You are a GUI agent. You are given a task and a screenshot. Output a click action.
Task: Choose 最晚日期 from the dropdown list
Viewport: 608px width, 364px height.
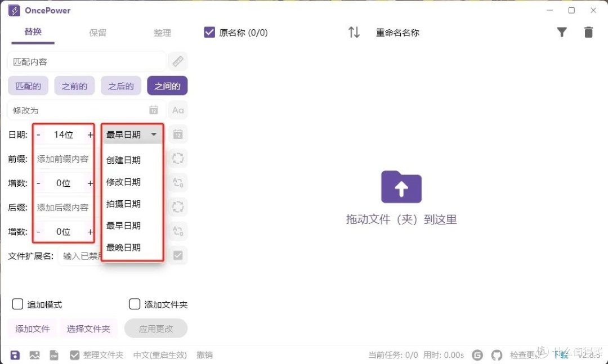pyautogui.click(x=132, y=248)
